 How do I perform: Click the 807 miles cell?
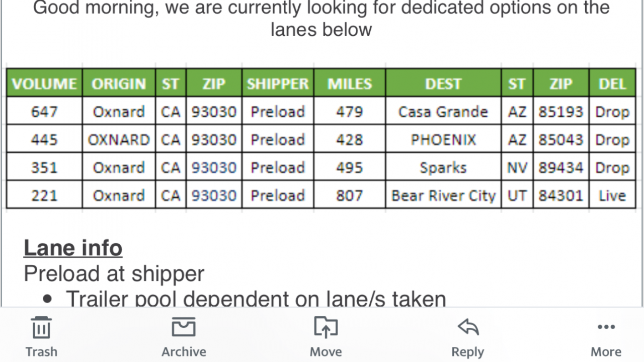click(x=350, y=195)
